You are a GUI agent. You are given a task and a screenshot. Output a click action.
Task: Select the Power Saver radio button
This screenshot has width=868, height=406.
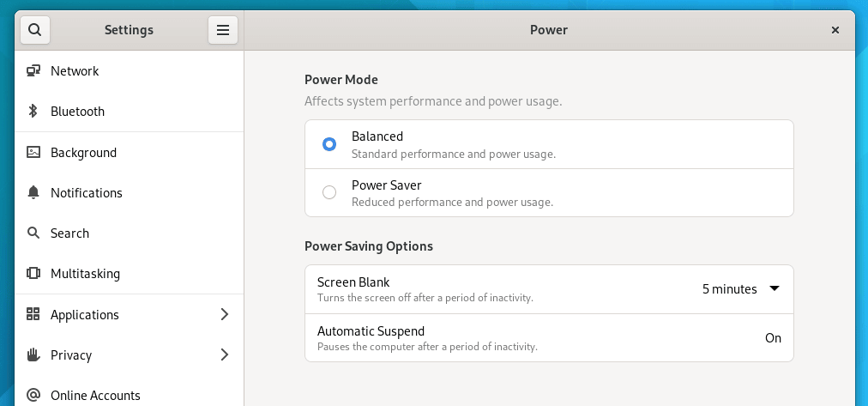329,192
